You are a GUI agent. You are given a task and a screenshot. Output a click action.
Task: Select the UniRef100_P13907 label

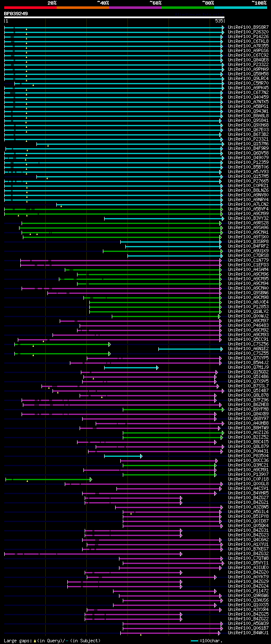[x=248, y=474]
